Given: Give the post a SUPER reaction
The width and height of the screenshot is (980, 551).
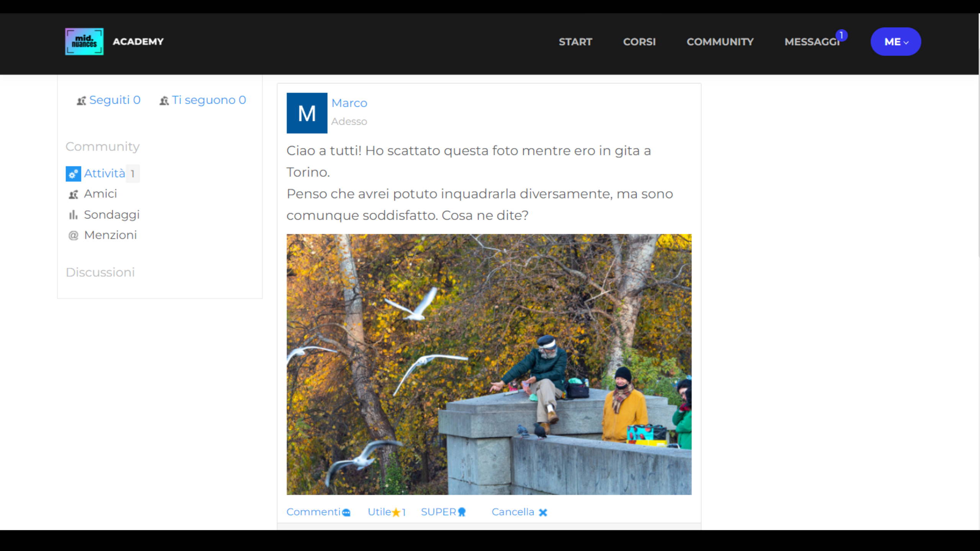Looking at the screenshot, I should (x=439, y=512).
